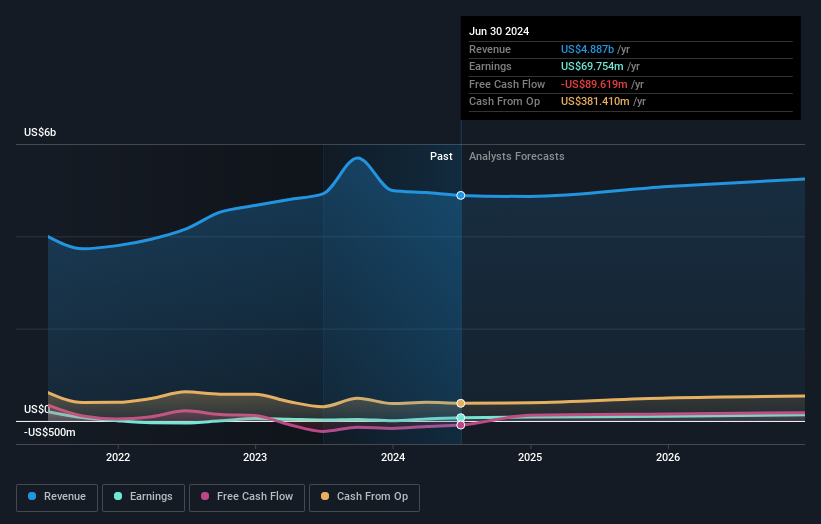Click the 2022 x-axis label
The image size is (821, 524).
click(118, 457)
